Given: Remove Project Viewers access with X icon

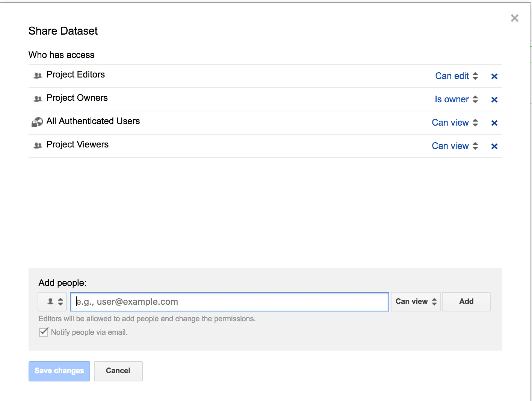Looking at the screenshot, I should (x=494, y=146).
